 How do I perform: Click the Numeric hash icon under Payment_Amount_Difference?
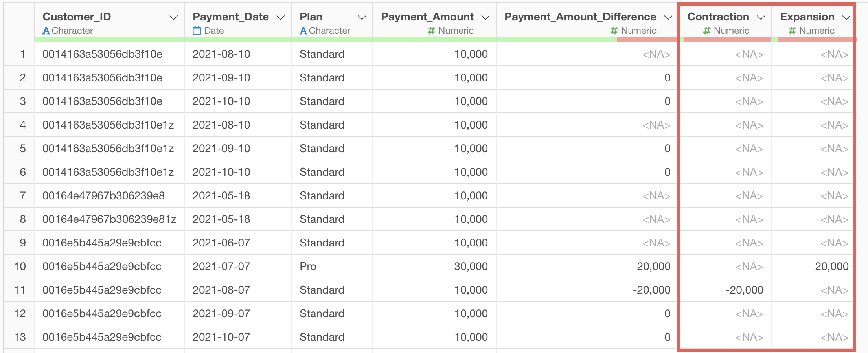[614, 31]
